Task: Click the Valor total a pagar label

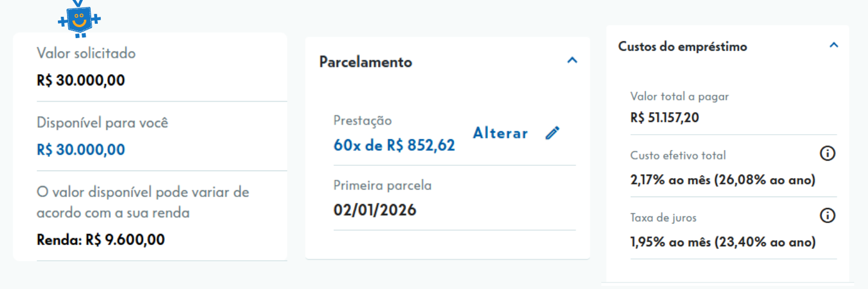Action: 679,97
